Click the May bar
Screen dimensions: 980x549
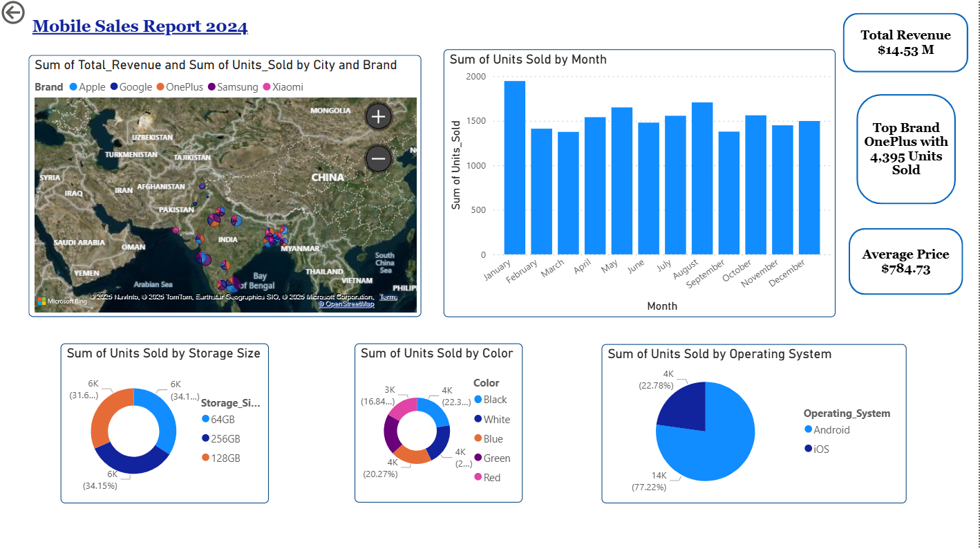(622, 181)
